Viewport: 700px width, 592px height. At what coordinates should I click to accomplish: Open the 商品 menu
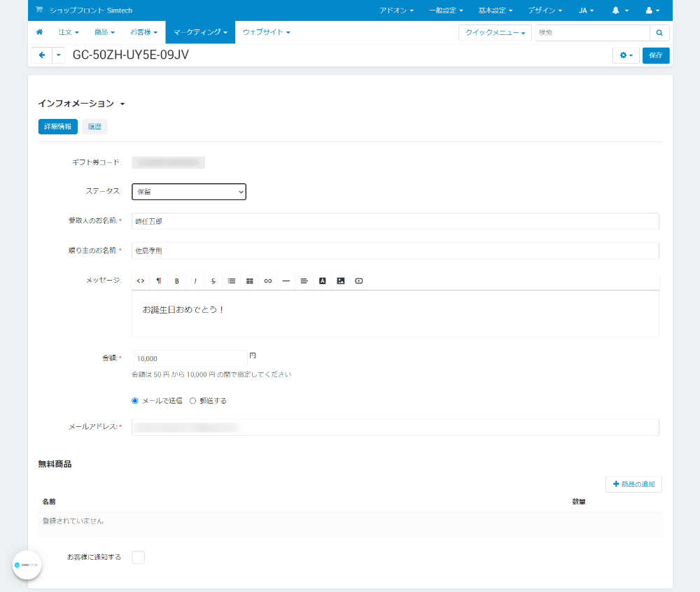pyautogui.click(x=104, y=32)
